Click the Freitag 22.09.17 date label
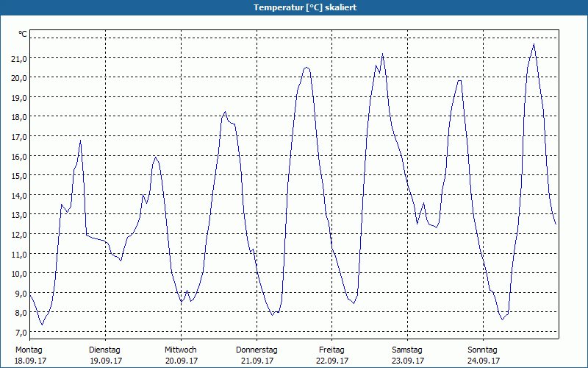The height and width of the screenshot is (368, 588). (x=332, y=355)
